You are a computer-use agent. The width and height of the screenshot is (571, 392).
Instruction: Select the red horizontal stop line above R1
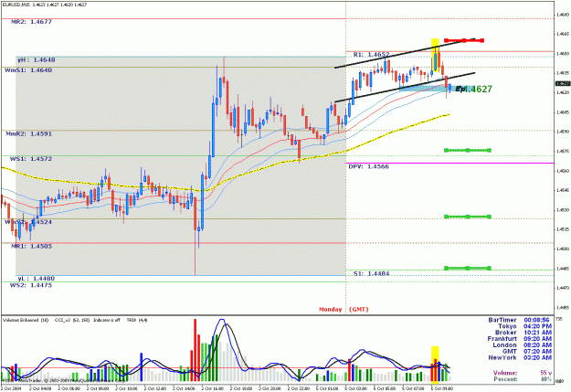pyautogui.click(x=464, y=40)
